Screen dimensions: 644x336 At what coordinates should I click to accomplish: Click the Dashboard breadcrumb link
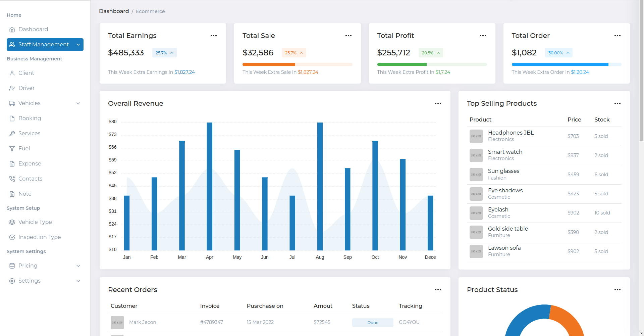tap(114, 11)
